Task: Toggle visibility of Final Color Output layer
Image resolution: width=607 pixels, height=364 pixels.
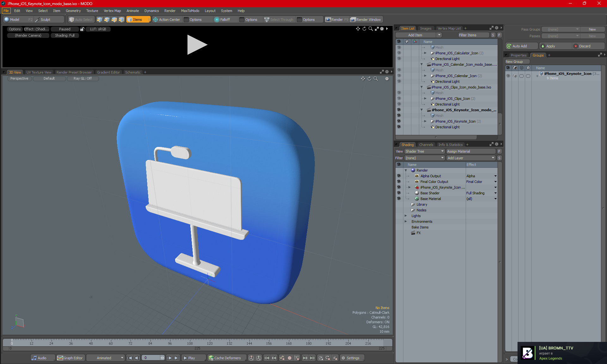Action: [399, 182]
